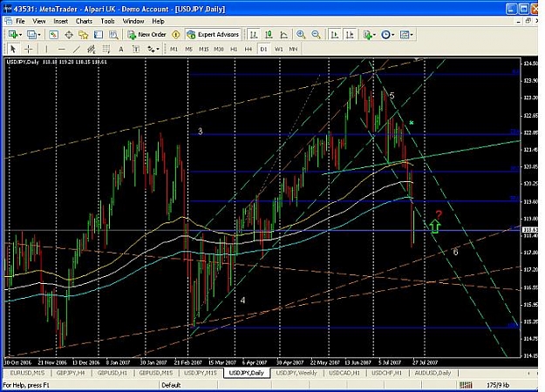Switch to H4 timeframe

point(249,50)
